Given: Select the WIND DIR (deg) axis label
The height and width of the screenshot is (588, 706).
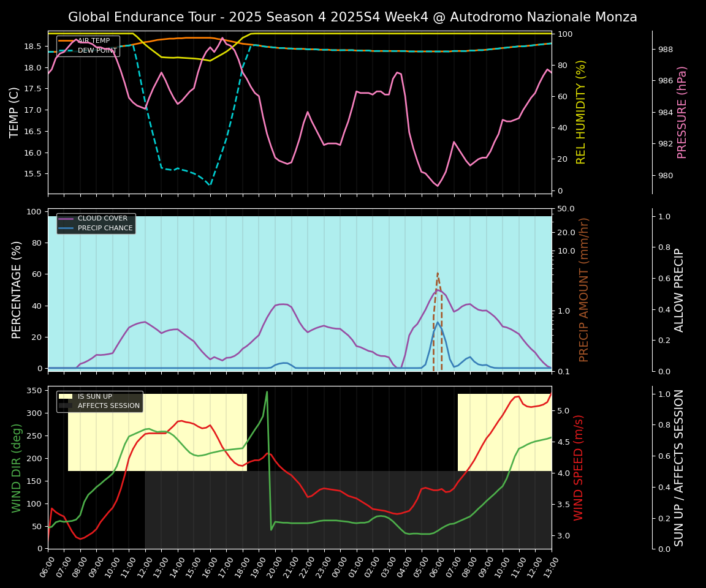Looking at the screenshot, I should (x=17, y=467).
